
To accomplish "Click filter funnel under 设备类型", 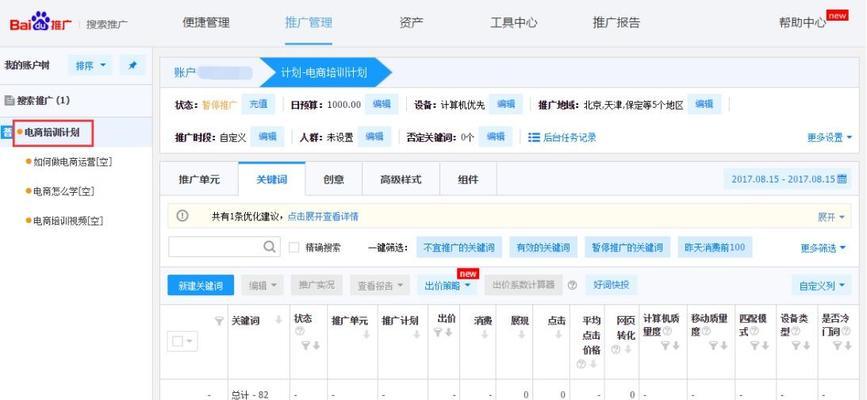I will [x=795, y=345].
